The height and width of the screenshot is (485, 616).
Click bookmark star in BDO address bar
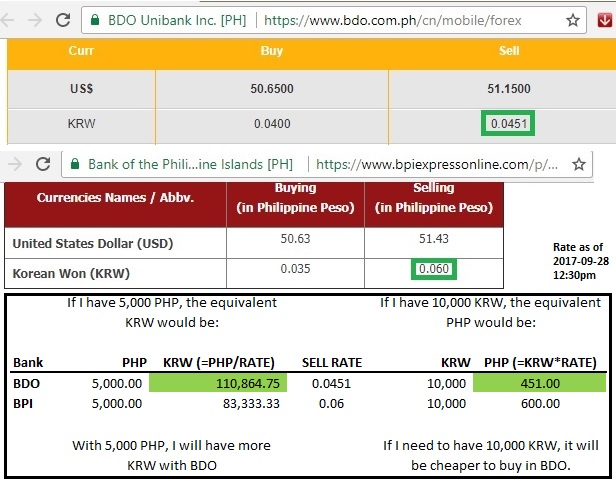[573, 20]
